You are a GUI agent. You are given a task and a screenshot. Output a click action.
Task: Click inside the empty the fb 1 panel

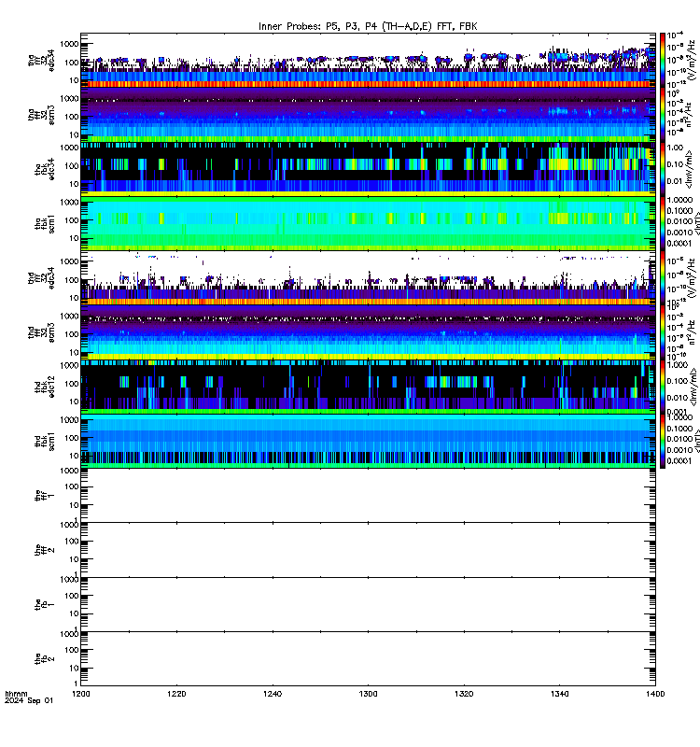[368, 604]
